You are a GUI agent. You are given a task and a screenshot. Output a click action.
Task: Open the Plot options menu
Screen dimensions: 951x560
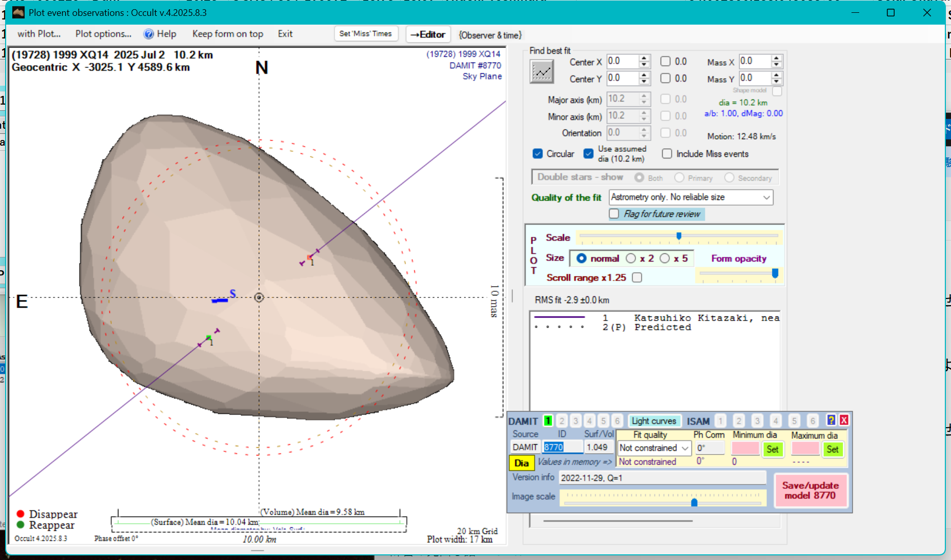[103, 34]
